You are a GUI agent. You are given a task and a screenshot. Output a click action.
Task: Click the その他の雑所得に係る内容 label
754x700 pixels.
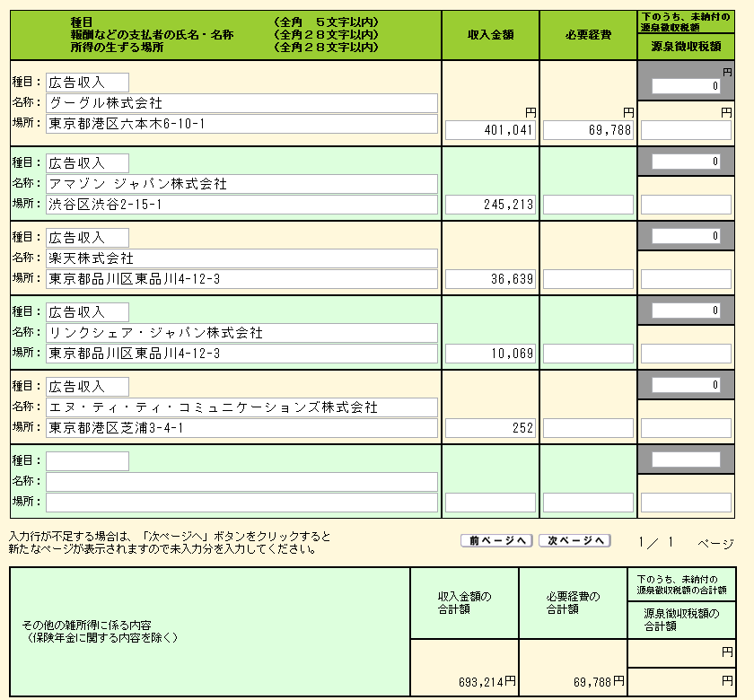tap(86, 625)
